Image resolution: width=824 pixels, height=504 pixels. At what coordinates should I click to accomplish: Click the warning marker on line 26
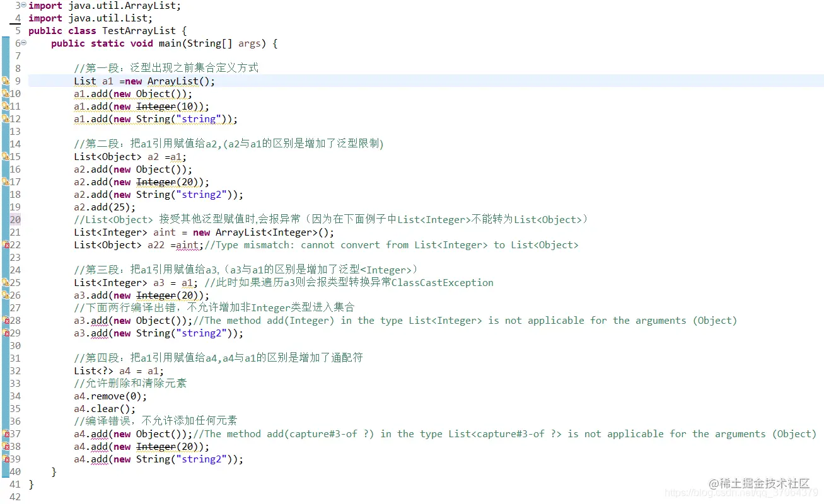click(6, 295)
